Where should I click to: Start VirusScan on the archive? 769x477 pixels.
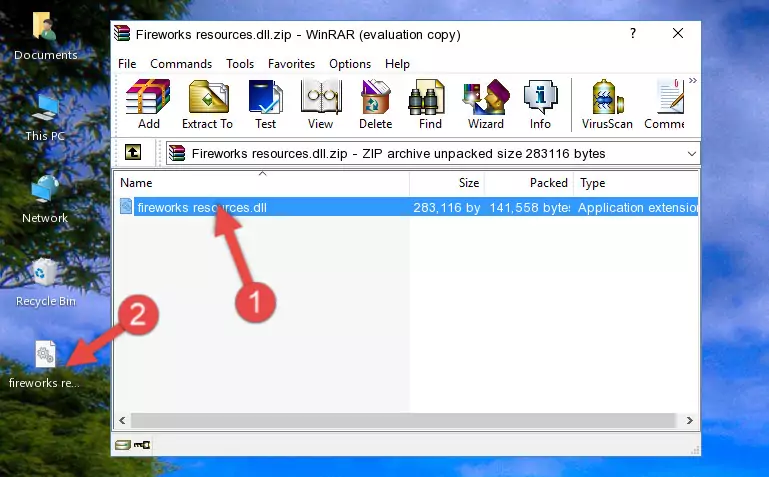point(607,104)
